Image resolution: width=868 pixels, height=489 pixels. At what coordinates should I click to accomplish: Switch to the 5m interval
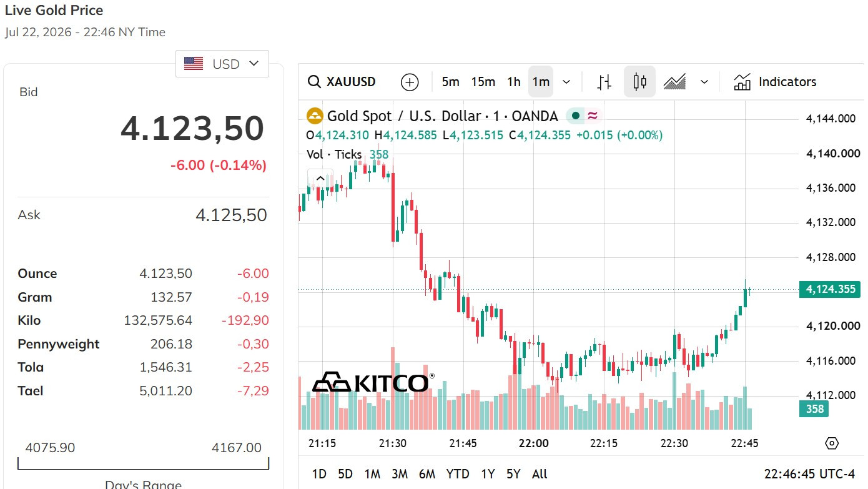pos(450,82)
